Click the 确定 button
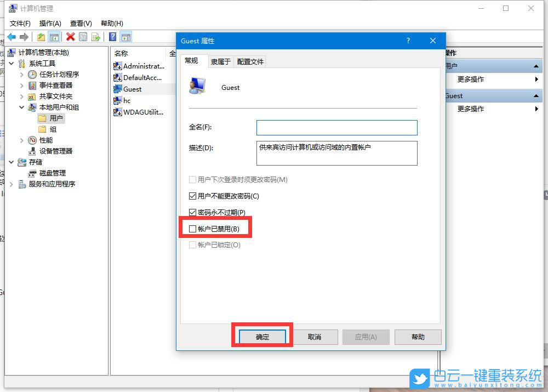 tap(261, 337)
